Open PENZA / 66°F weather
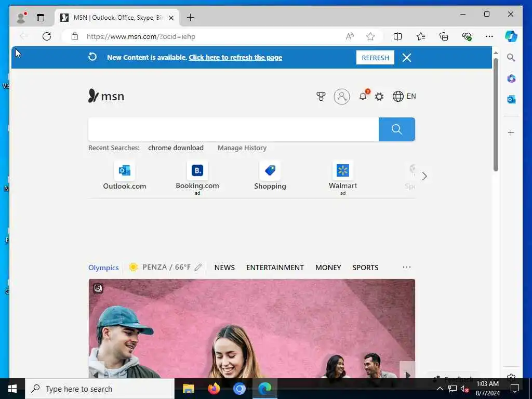 [x=160, y=268]
